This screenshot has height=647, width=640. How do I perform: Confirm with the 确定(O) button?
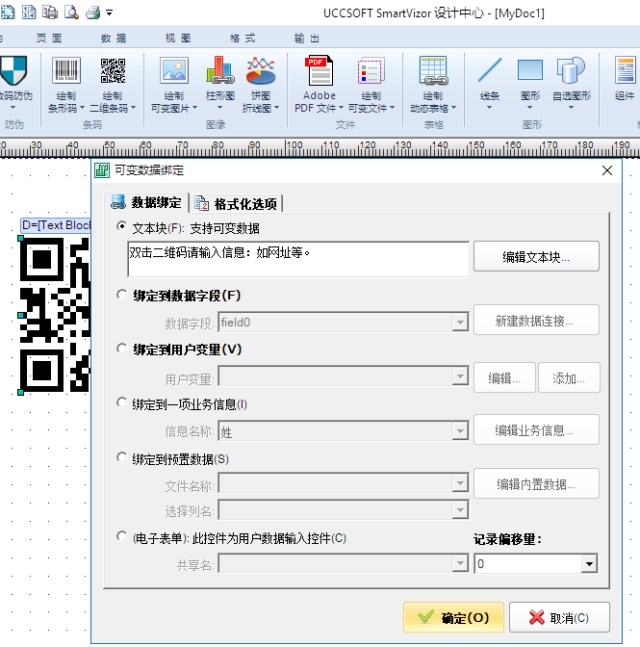[x=453, y=617]
